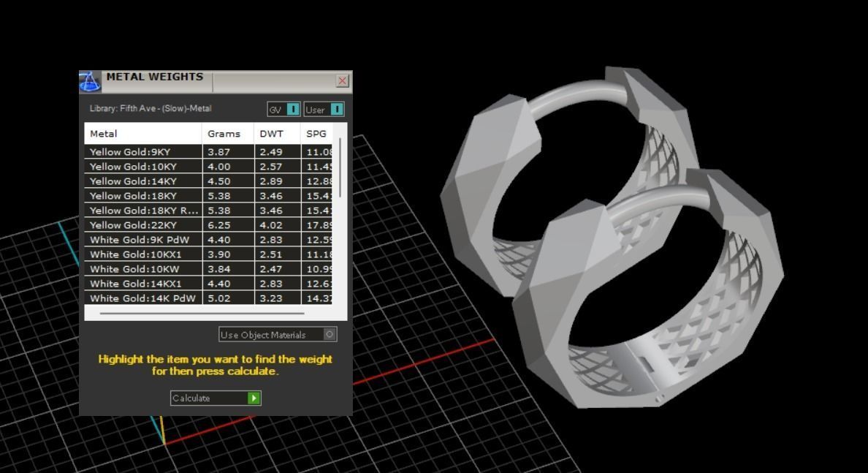Click the 6.25 grams value
Image resolution: width=868 pixels, height=473 pixels.
[x=218, y=225]
